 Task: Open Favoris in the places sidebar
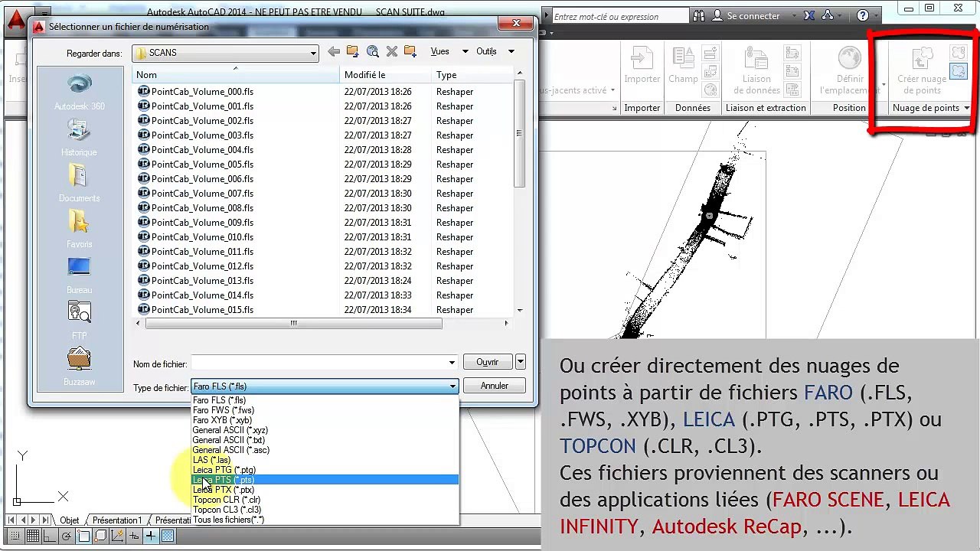(x=80, y=230)
